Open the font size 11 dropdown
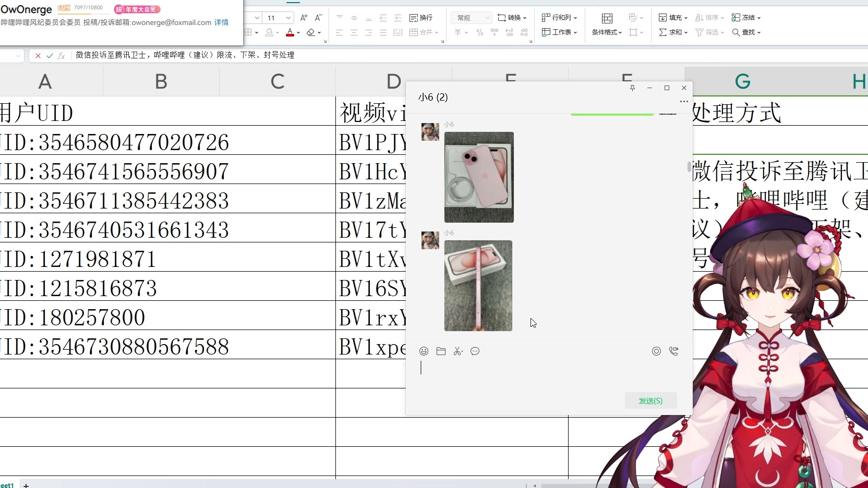The height and width of the screenshot is (488, 868). click(288, 18)
